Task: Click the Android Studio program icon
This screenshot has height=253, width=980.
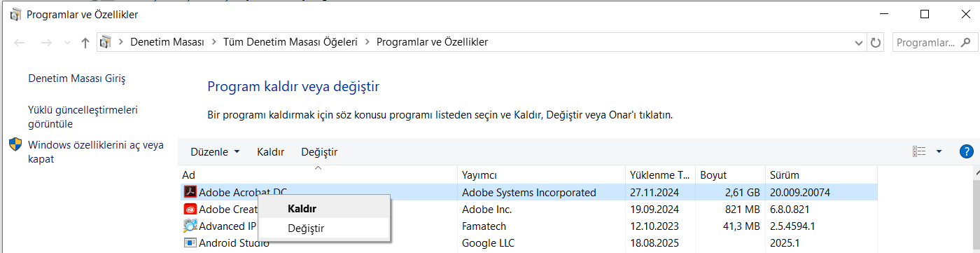Action: (189, 242)
